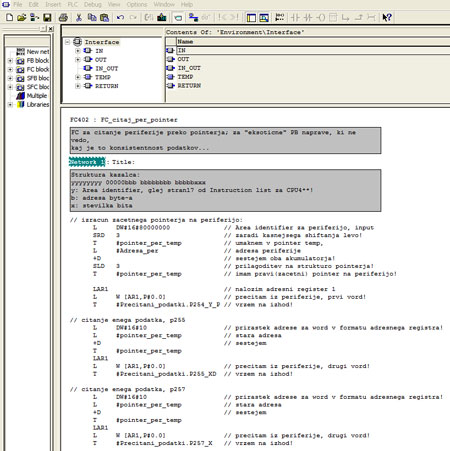The image size is (450, 451).
Task: Insert empty box toolbar icon
Action: click(x=333, y=17)
